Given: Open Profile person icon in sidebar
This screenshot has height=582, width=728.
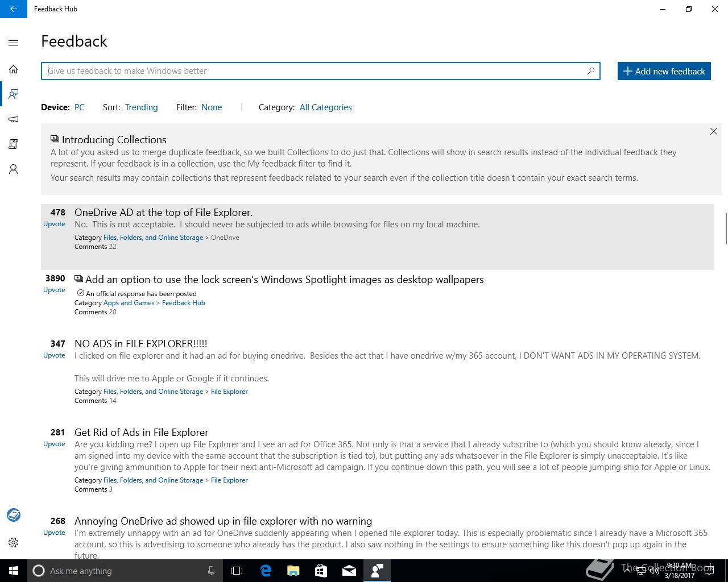Looking at the screenshot, I should click(14, 169).
